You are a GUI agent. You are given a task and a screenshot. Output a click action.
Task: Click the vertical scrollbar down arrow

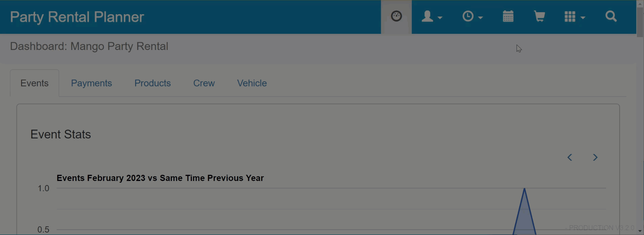pos(640,231)
